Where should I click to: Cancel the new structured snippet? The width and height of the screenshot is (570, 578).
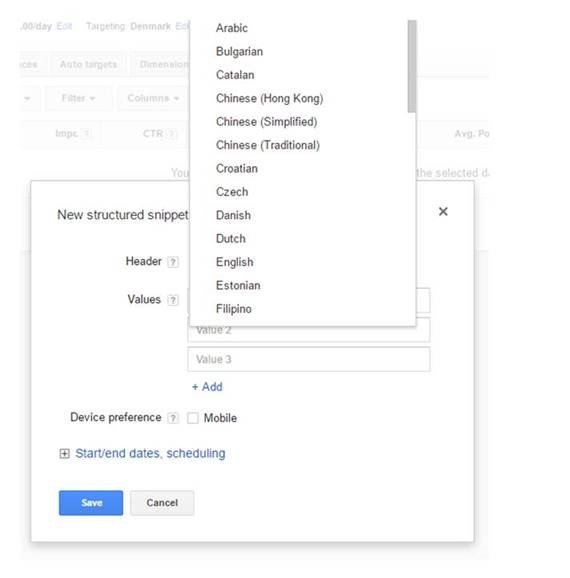[162, 503]
